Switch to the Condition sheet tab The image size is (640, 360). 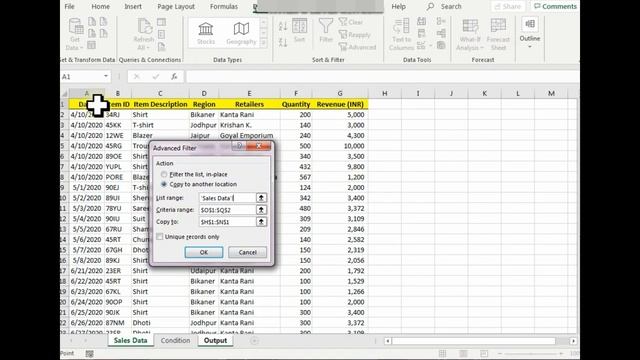[175, 340]
